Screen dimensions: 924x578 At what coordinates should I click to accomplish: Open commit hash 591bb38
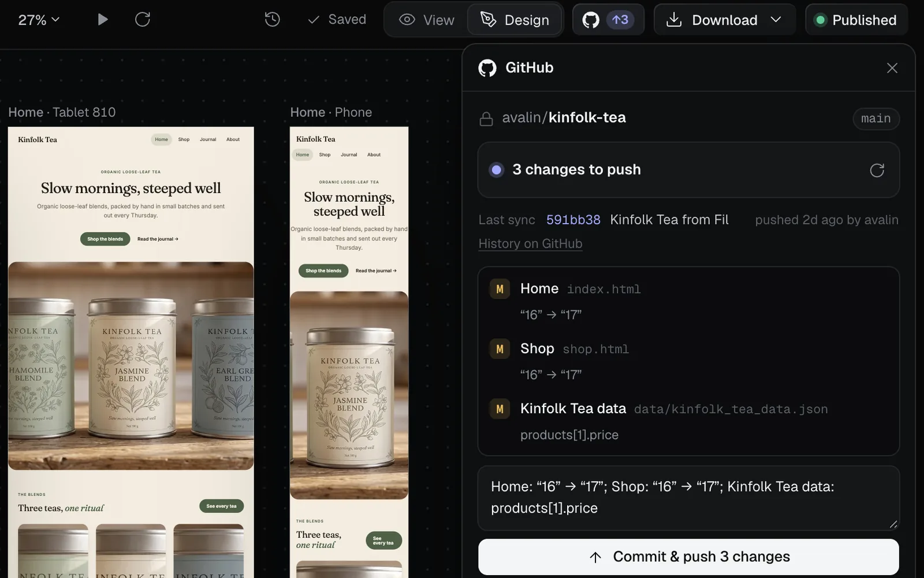click(573, 220)
